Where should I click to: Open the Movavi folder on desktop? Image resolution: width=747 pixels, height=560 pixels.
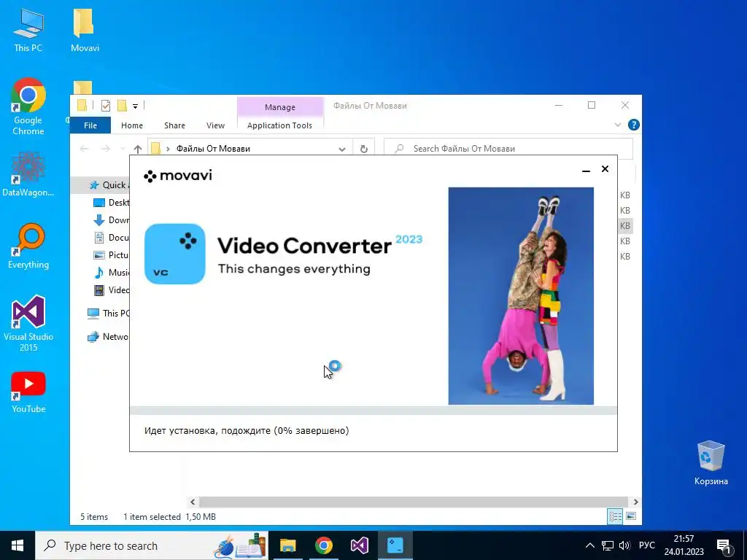pos(85,29)
